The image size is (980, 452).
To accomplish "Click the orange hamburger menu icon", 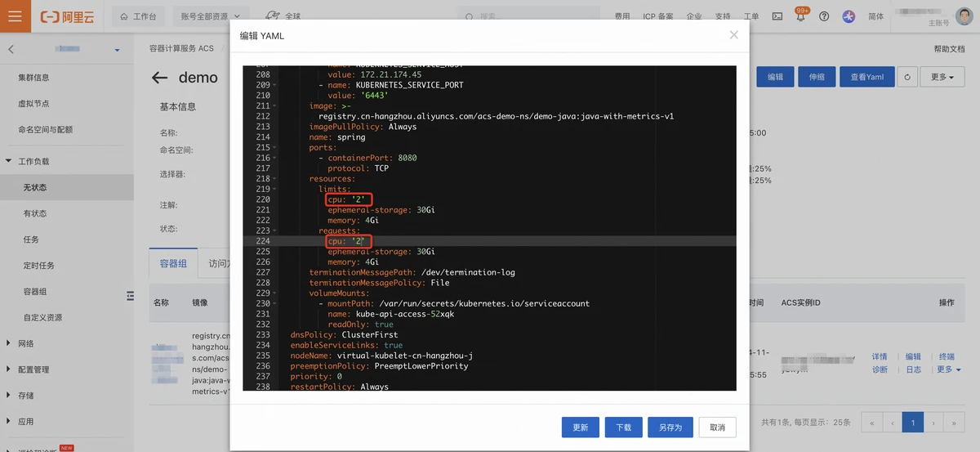I will (x=16, y=16).
